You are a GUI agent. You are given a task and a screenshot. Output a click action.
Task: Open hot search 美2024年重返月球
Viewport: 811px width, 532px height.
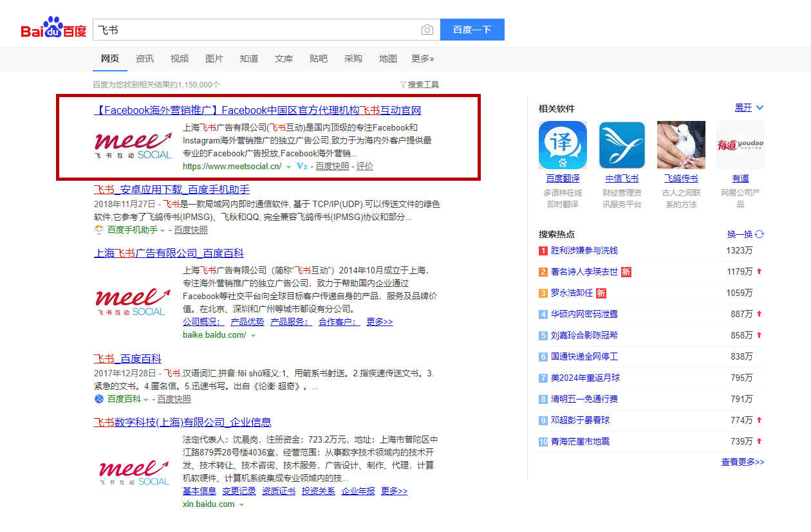click(x=586, y=378)
